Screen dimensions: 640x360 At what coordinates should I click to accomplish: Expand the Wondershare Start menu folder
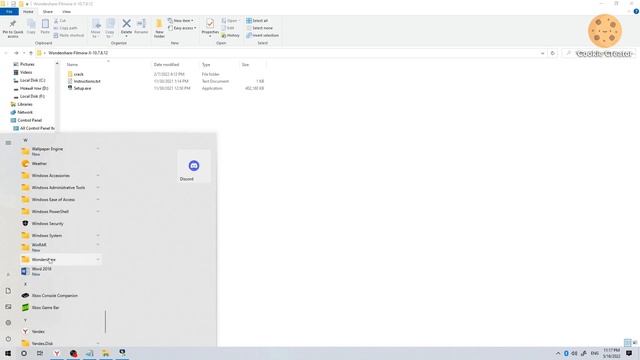point(60,260)
